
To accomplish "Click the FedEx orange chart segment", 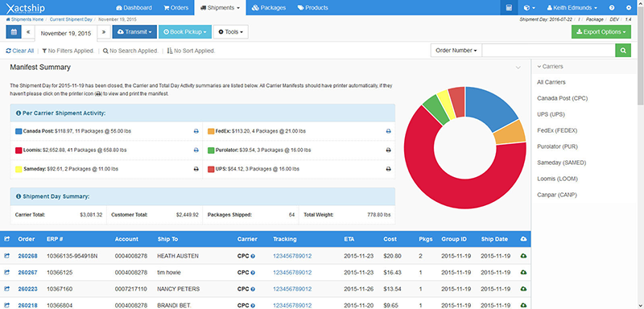I will (x=510, y=133).
